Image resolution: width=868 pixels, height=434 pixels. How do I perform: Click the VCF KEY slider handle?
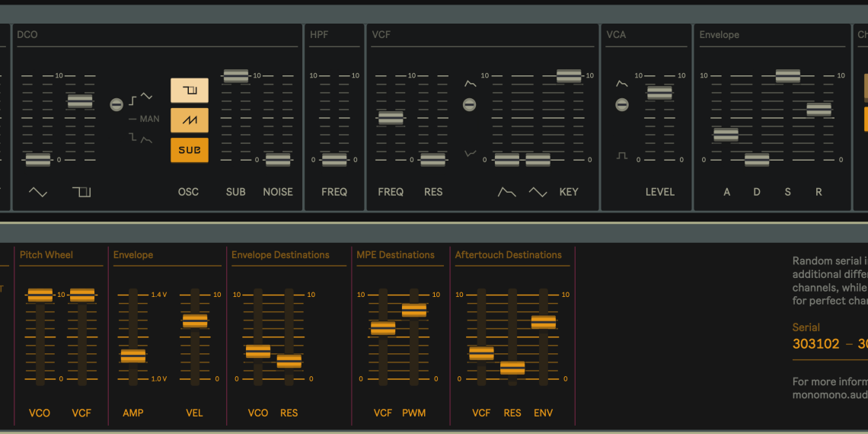pyautogui.click(x=569, y=76)
